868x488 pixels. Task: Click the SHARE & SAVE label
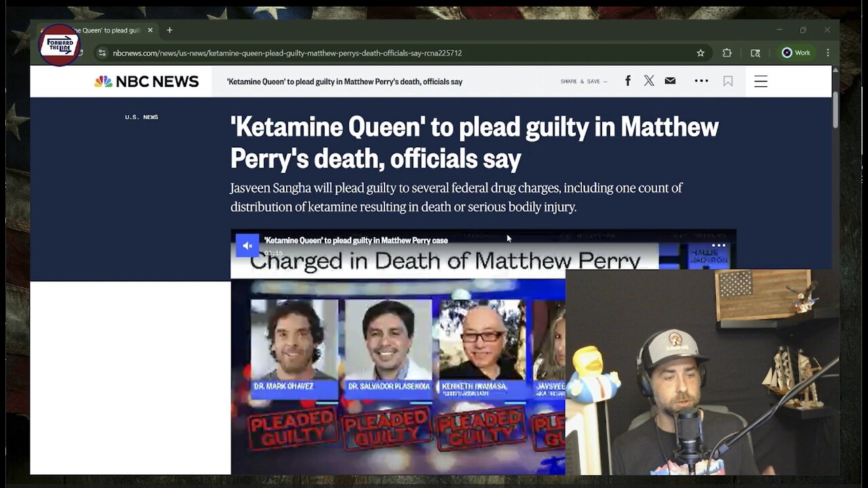[584, 81]
